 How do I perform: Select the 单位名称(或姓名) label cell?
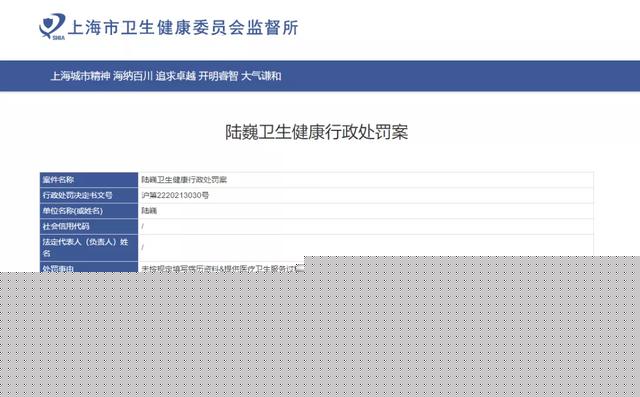tap(89, 211)
